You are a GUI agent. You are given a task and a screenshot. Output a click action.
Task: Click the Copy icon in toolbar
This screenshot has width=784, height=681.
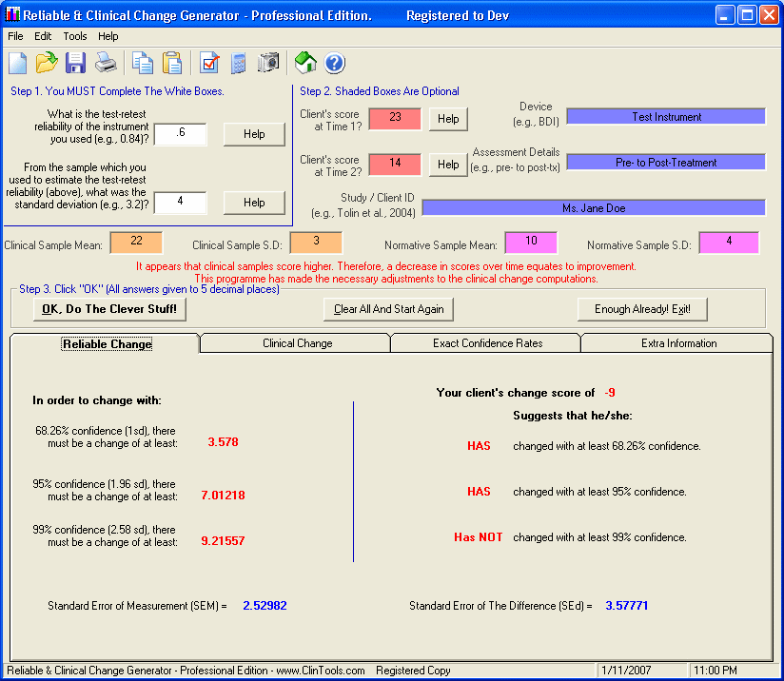[x=143, y=64]
